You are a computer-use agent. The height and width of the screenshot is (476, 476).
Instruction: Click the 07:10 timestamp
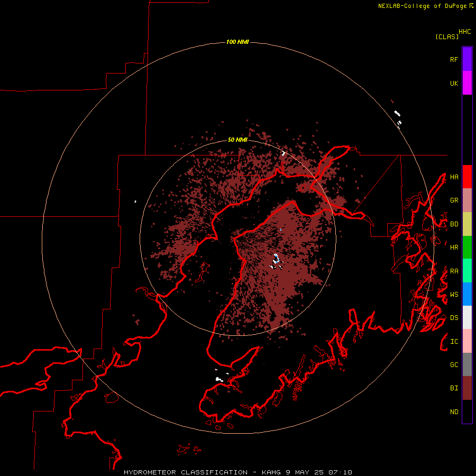click(340, 472)
